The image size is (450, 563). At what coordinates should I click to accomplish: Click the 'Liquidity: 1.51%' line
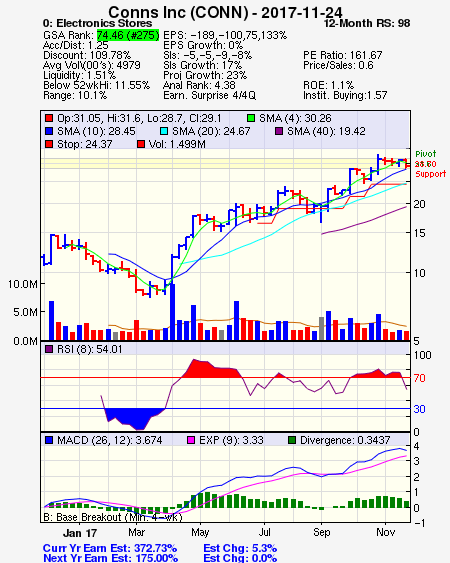(x=79, y=75)
